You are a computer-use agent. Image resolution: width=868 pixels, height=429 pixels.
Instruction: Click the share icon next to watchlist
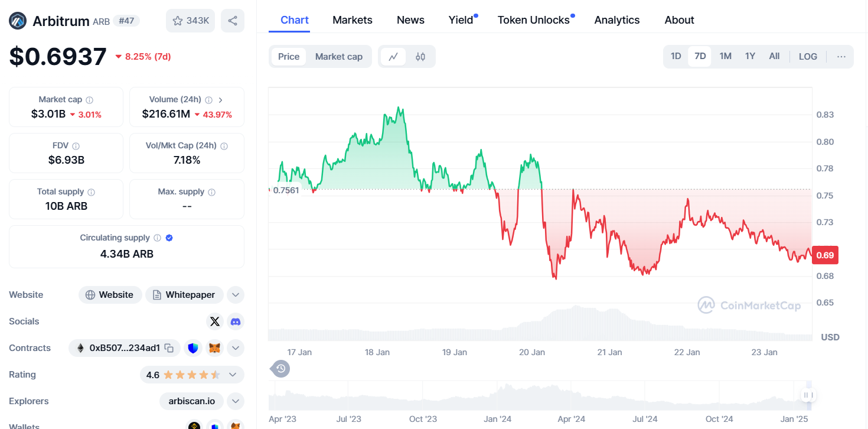(x=233, y=21)
